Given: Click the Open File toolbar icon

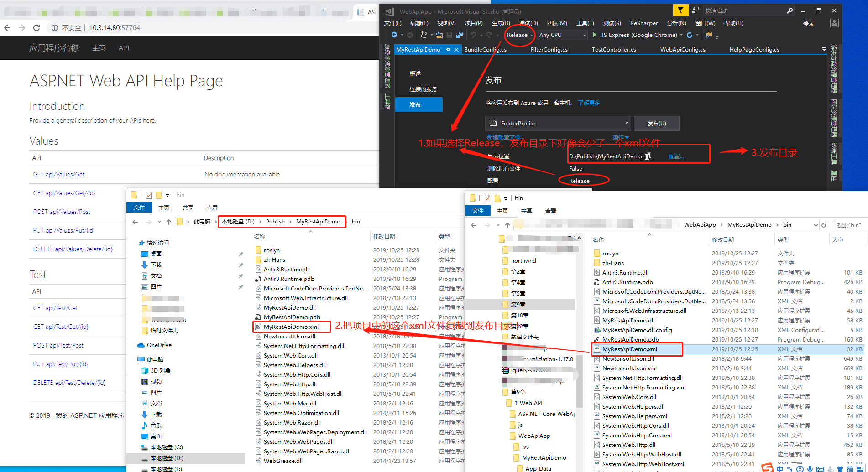Looking at the screenshot, I should coord(439,35).
